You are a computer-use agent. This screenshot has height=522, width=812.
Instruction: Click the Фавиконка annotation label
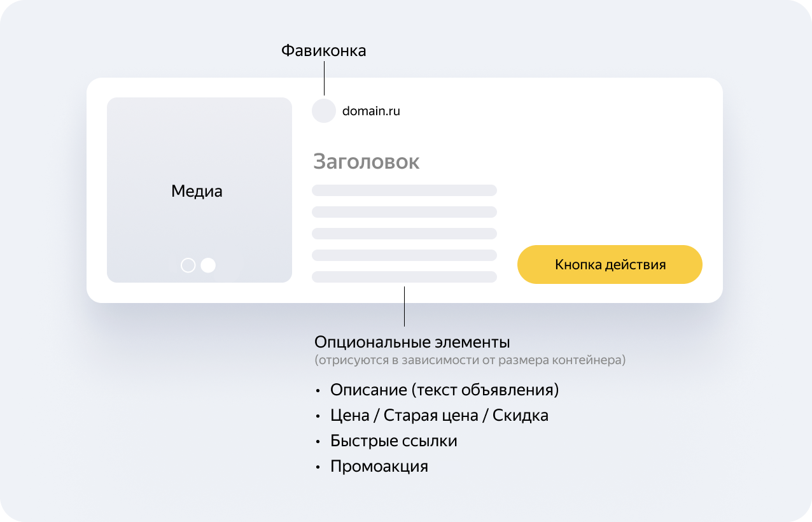click(323, 51)
